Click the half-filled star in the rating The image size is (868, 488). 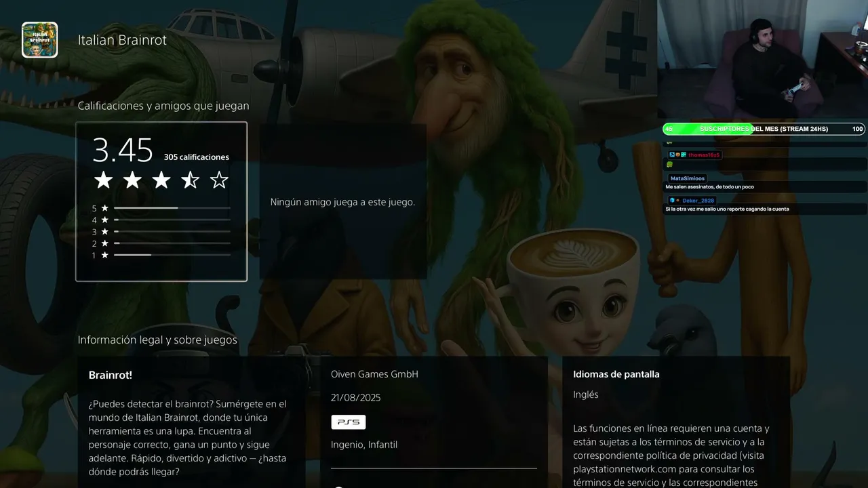[x=190, y=180]
